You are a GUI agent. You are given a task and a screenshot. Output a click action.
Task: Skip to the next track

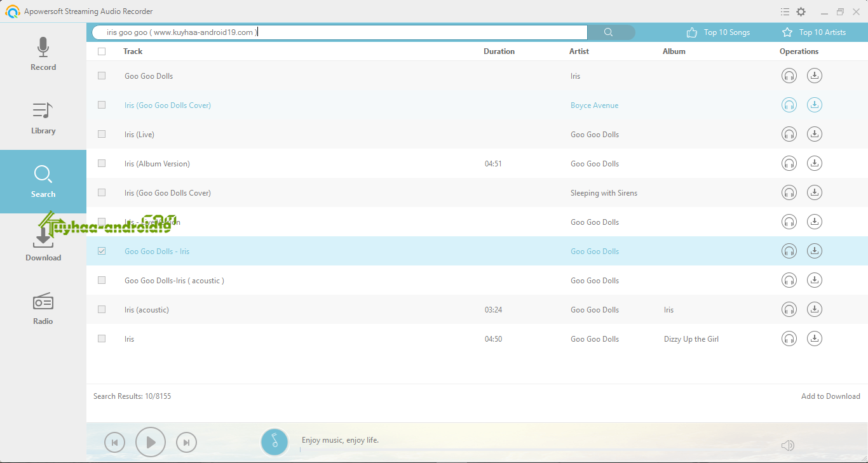click(186, 443)
